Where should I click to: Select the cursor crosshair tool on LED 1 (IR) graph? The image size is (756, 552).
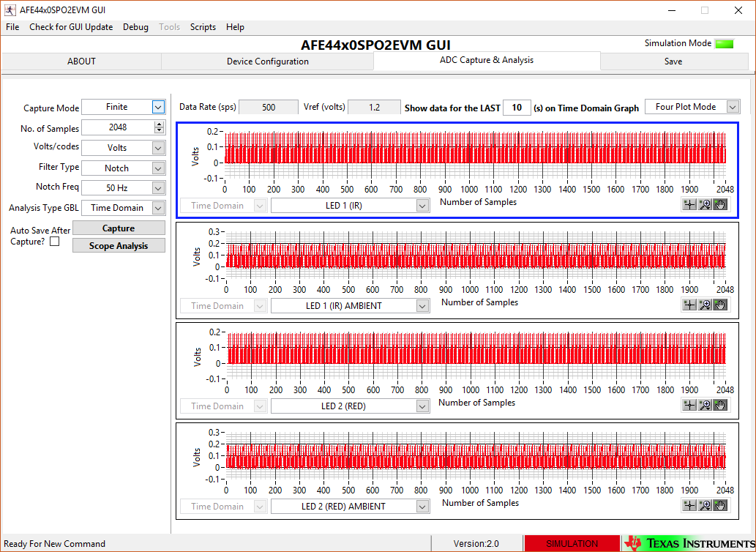tap(689, 205)
